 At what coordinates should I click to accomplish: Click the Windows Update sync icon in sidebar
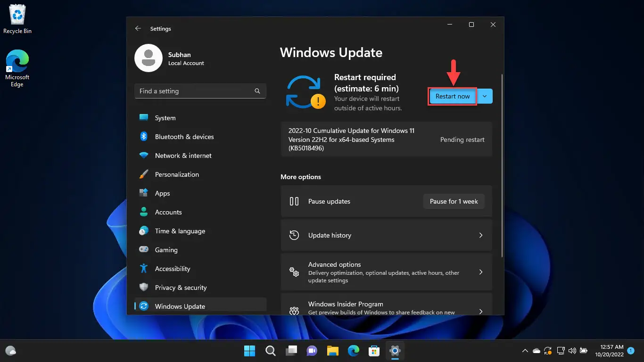(144, 306)
